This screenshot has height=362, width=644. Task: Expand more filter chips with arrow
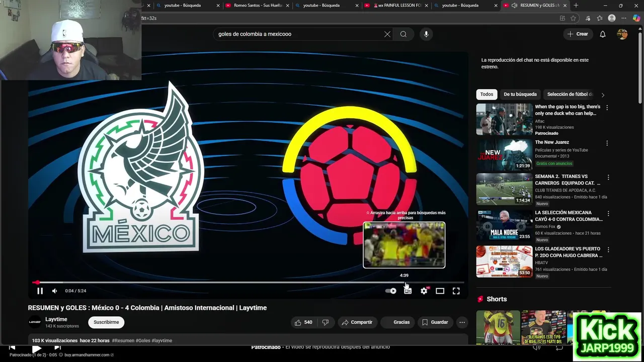[x=603, y=95]
